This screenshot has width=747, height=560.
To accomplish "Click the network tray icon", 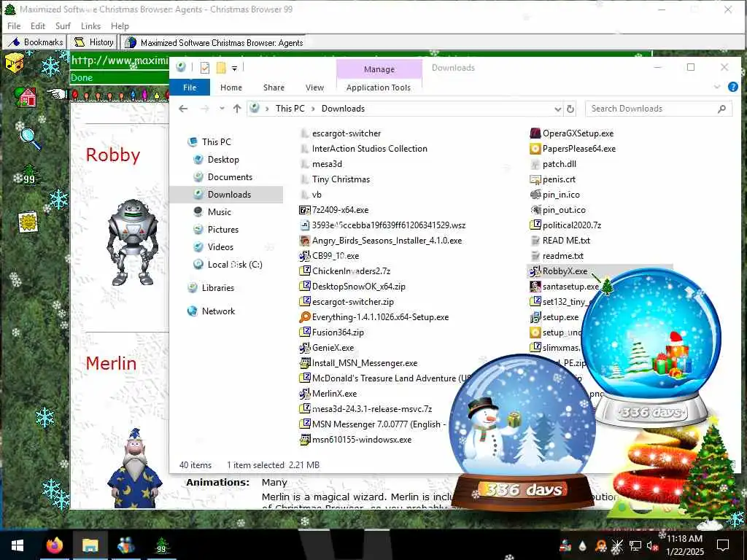I will (x=635, y=545).
